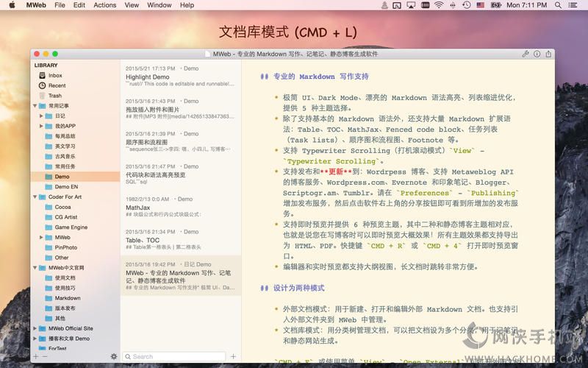Open the Apple menu
This screenshot has height=368, width=588.
click(x=12, y=5)
